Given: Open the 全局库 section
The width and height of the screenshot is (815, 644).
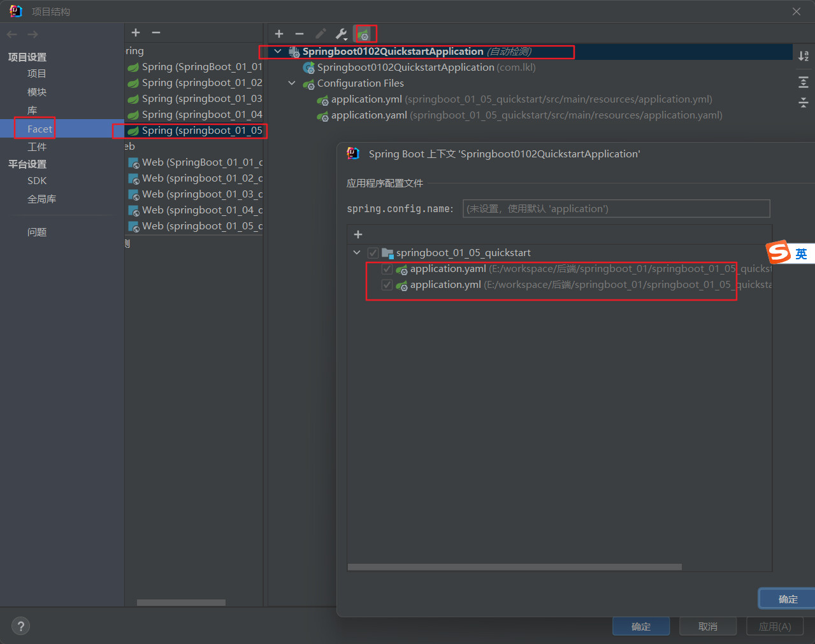Looking at the screenshot, I should point(42,199).
